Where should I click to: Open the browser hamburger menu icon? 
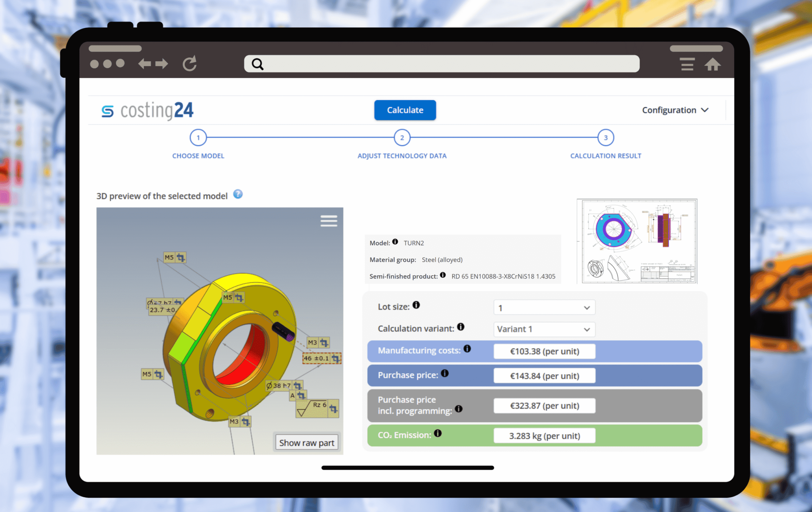(687, 64)
